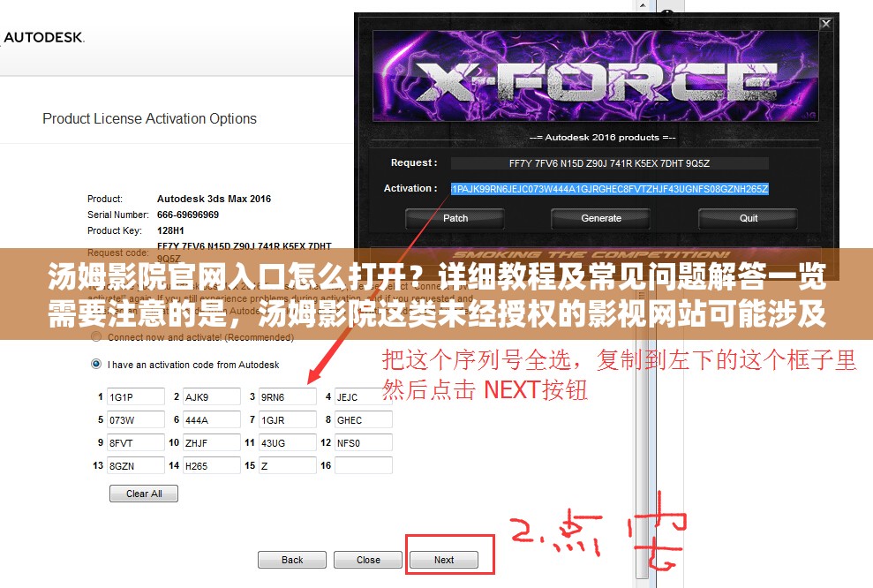Click activation box 6 containing 444A
Viewport: 873px width, 588px height.
tap(212, 419)
